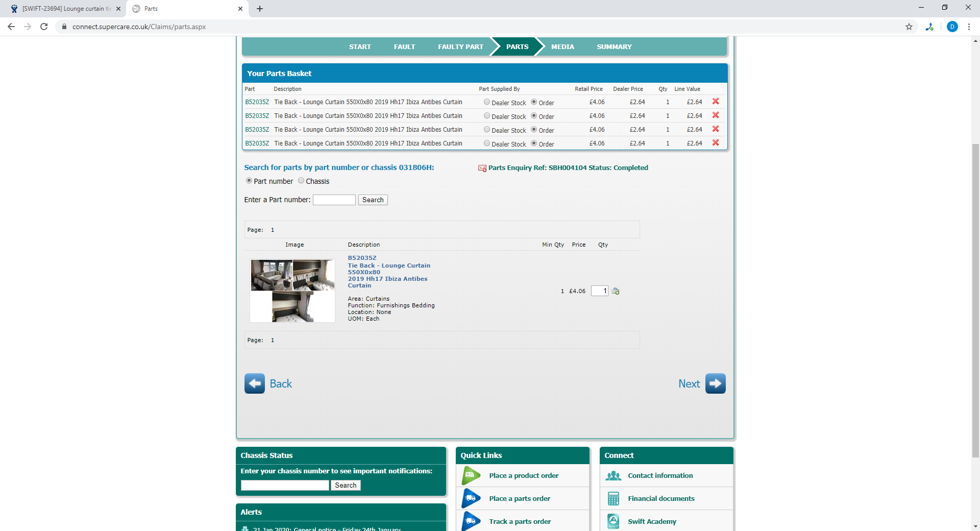Open Chrome three-dot menu

point(969,27)
